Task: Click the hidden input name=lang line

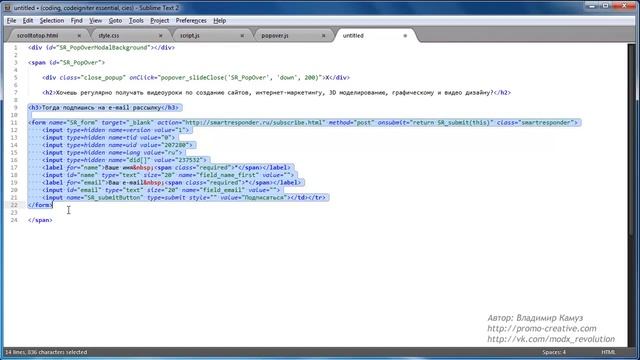Action: 112,152
